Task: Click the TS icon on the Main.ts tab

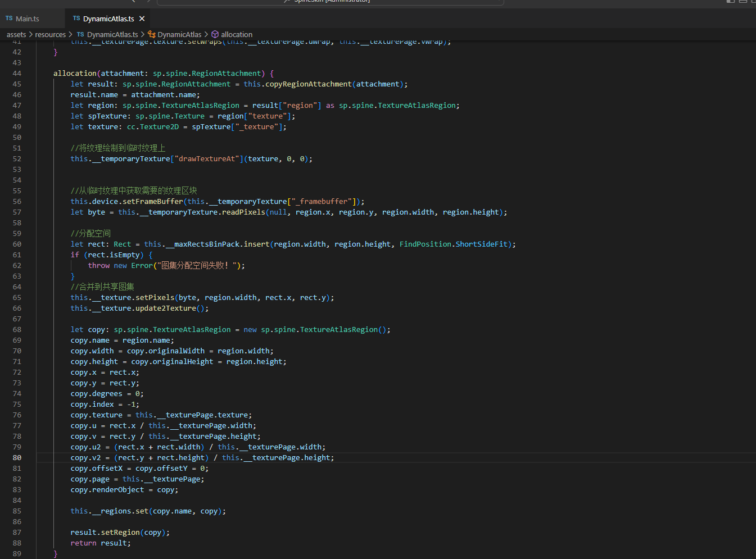Action: [x=9, y=19]
